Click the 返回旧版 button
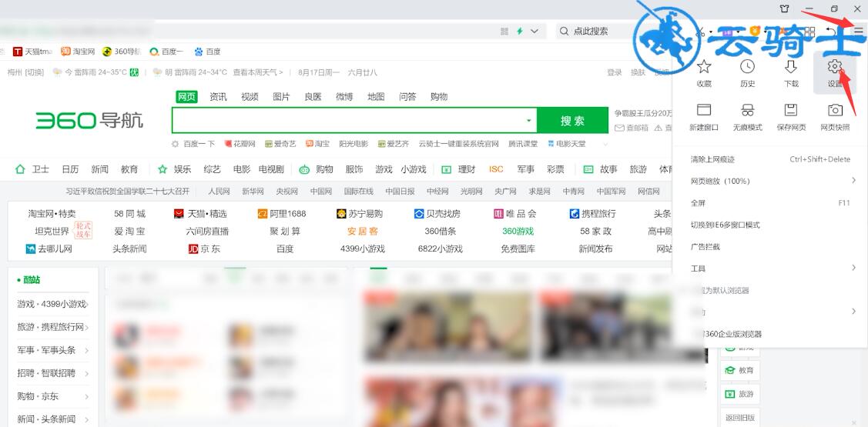This screenshot has height=427, width=868. [740, 418]
